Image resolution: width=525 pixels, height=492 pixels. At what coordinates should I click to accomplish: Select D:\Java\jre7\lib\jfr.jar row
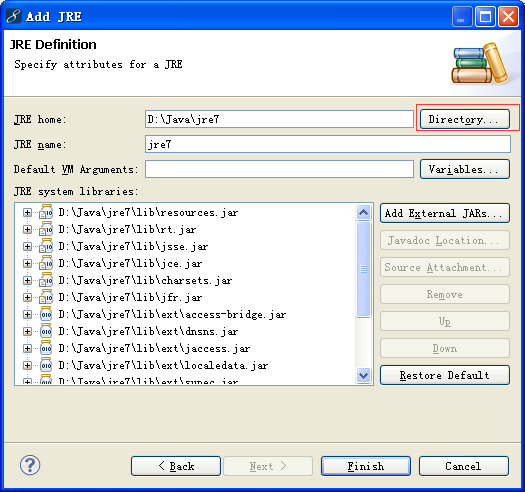coord(130,297)
